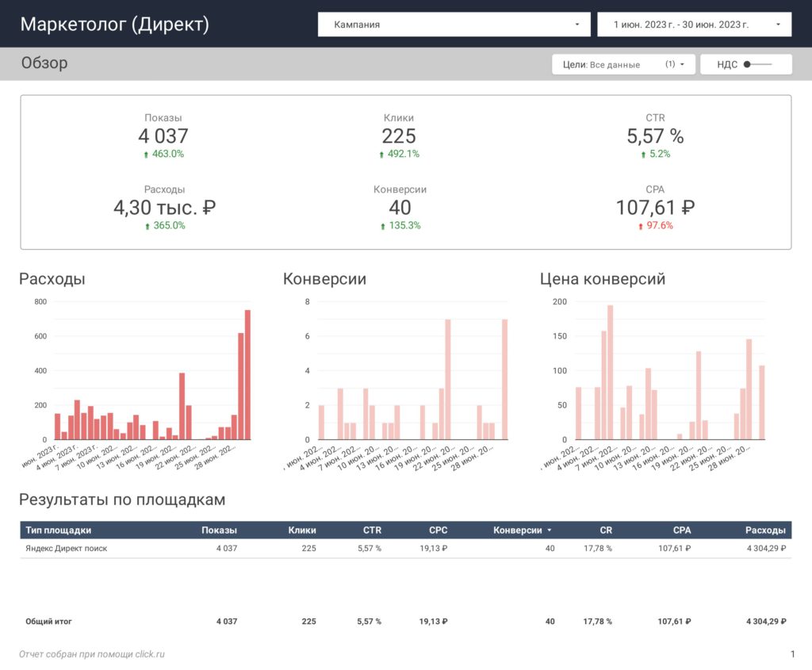This screenshot has width=812, height=670.
Task: Click the green arrow under Конверсии scorecard
Action: [383, 226]
